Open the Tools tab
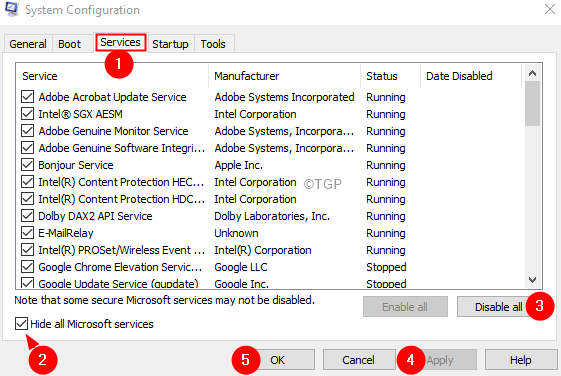Viewport: 561px width, 376px height. [x=213, y=44]
